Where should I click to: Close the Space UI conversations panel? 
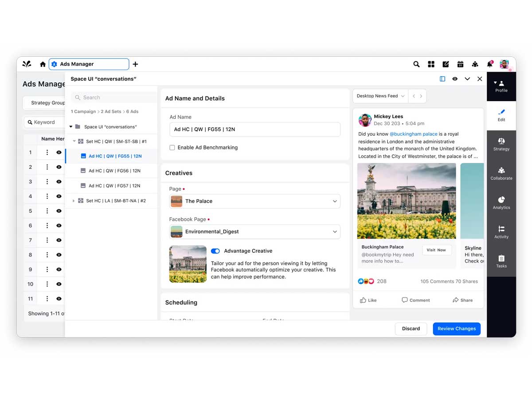tap(480, 79)
